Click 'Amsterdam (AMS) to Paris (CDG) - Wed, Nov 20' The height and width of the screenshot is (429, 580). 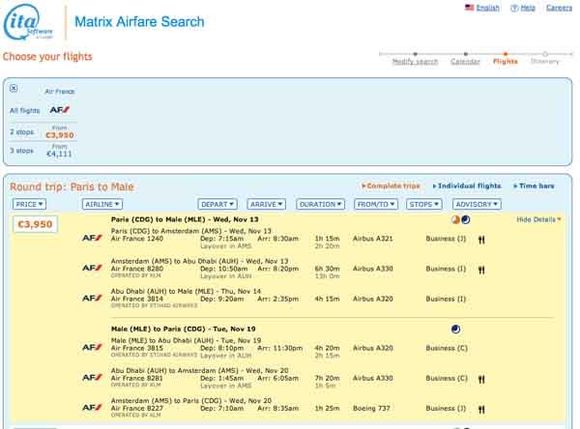pos(191,401)
